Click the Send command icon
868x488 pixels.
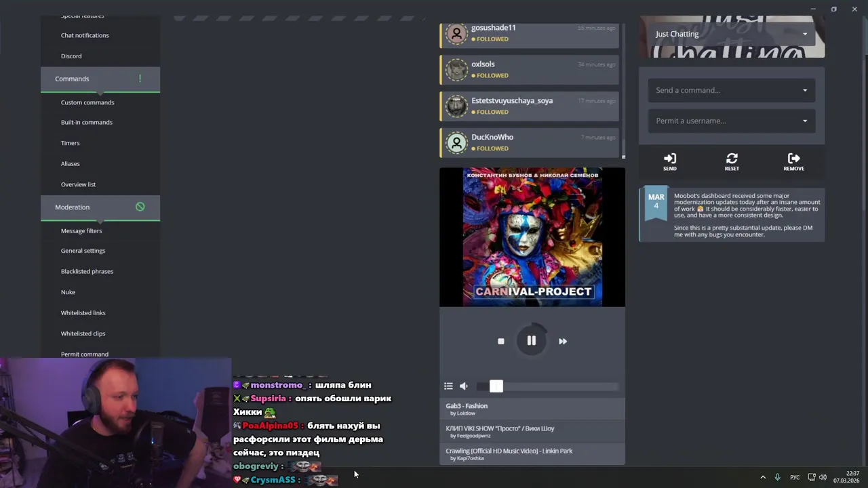[670, 162]
